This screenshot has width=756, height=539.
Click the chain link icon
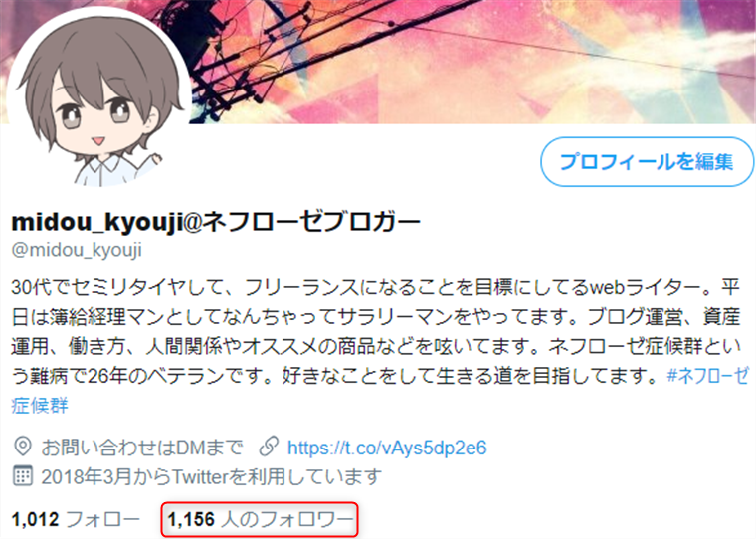click(269, 447)
